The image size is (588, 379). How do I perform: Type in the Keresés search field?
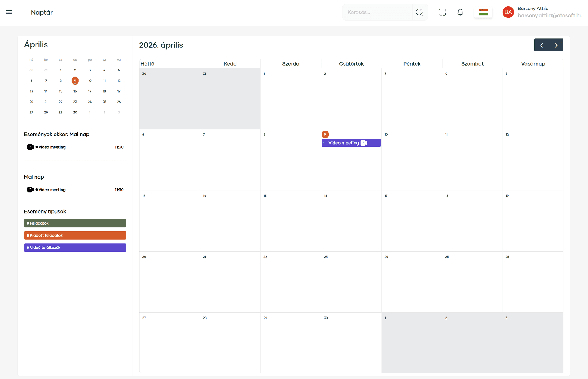point(377,12)
